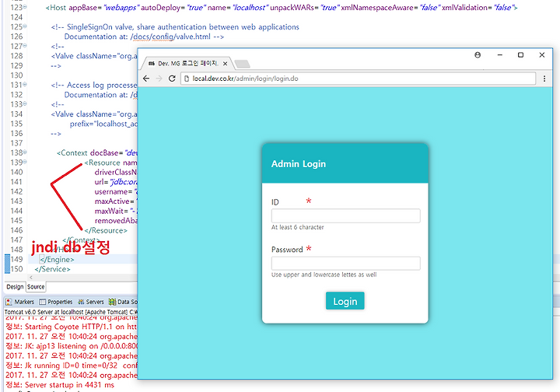Open the Servers view tab
The image size is (560, 392).
(x=91, y=302)
